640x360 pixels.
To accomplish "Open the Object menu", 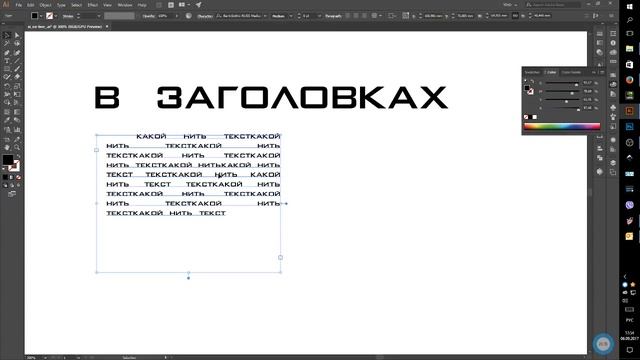I will coord(45,5).
